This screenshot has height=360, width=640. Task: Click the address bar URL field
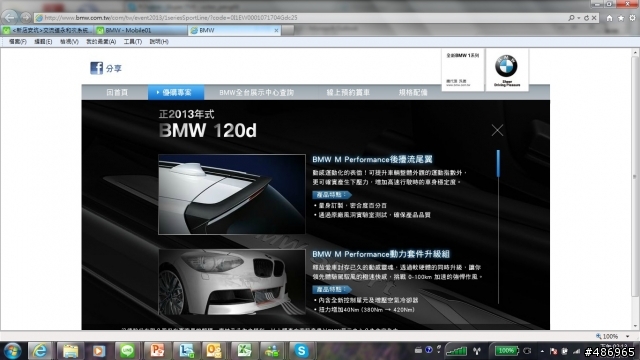pos(300,18)
